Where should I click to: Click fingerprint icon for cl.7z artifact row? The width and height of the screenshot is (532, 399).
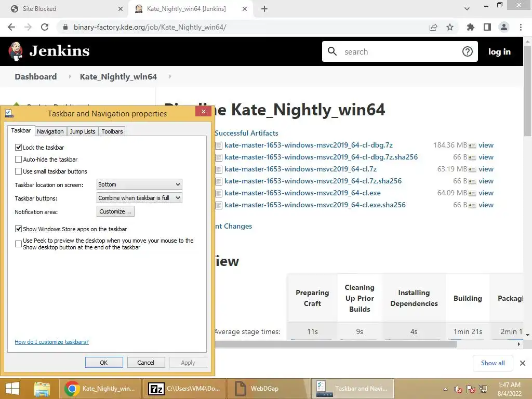click(x=472, y=169)
